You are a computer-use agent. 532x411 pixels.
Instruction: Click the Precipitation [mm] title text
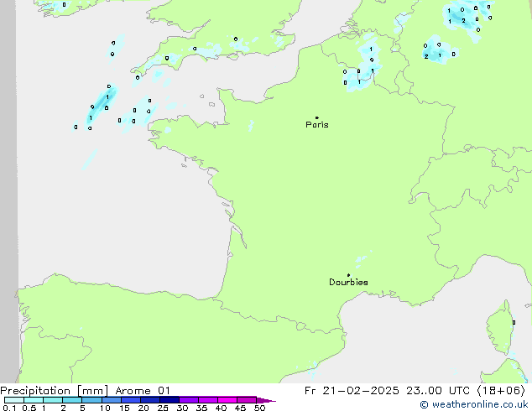tap(55, 391)
